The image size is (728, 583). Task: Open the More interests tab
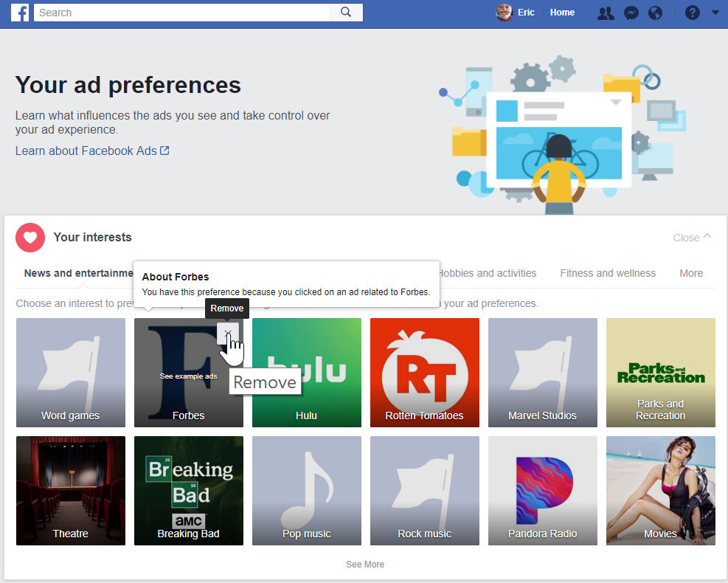690,273
